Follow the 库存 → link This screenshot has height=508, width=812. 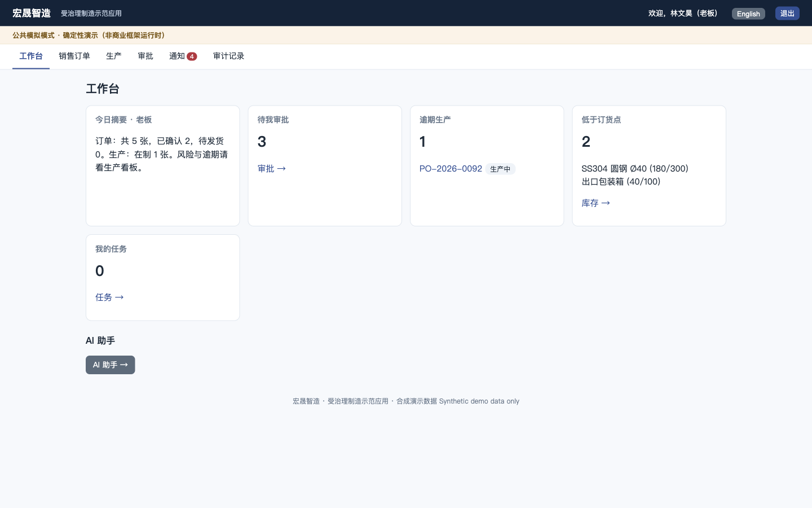point(596,203)
